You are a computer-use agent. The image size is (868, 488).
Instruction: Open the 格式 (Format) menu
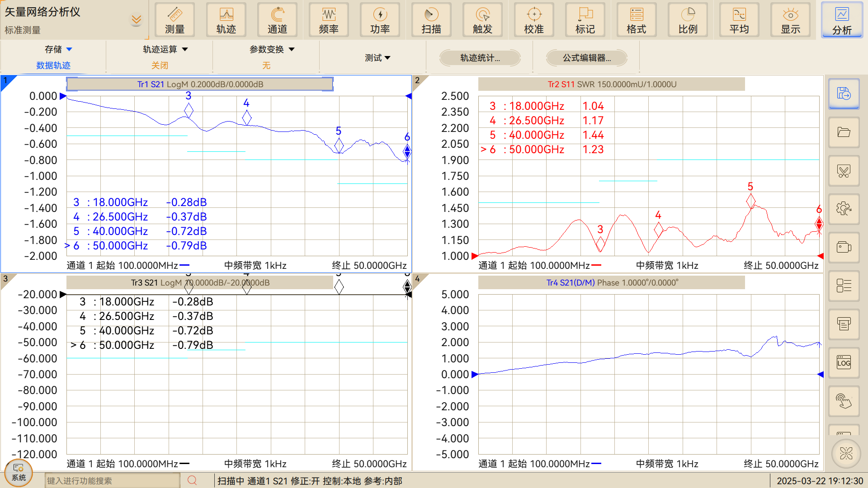[x=637, y=20]
